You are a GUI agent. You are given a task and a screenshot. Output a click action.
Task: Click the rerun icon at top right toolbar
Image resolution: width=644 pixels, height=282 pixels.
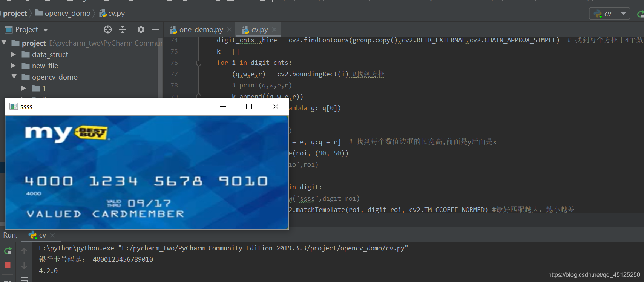(640, 14)
